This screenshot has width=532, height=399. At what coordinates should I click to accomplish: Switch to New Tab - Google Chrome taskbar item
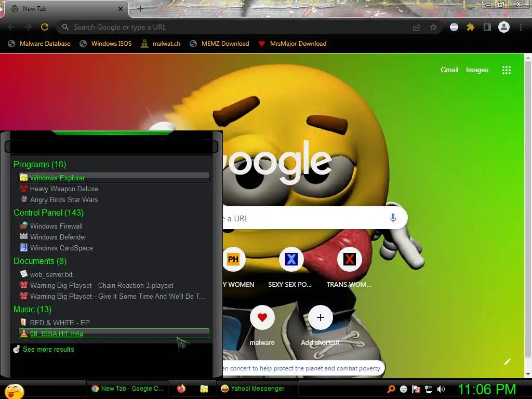pyautogui.click(x=127, y=389)
